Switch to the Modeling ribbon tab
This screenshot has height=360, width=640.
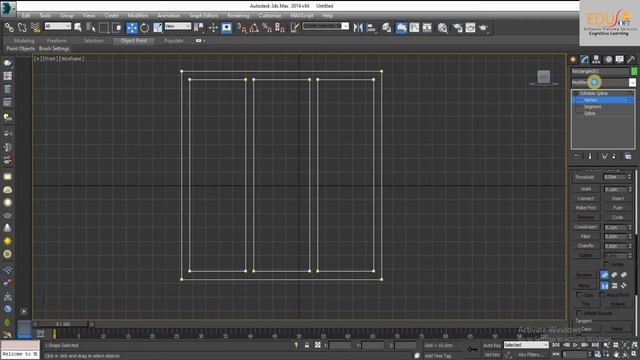24,41
